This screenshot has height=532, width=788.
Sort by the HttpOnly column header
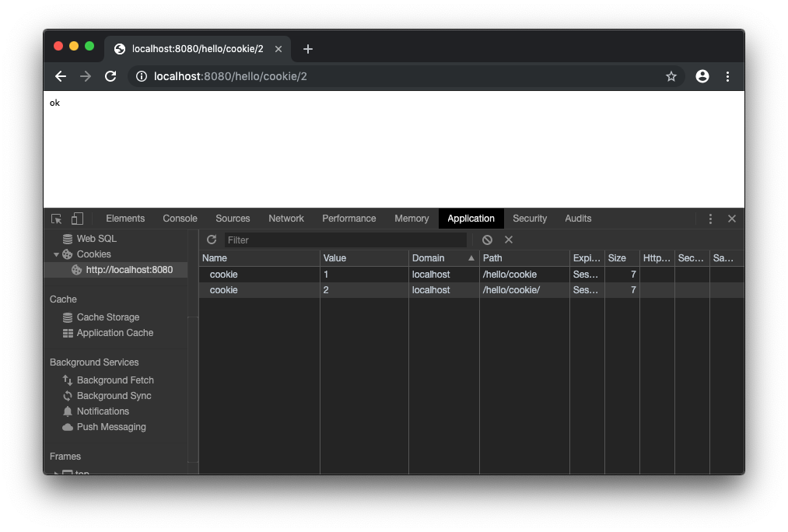click(657, 258)
